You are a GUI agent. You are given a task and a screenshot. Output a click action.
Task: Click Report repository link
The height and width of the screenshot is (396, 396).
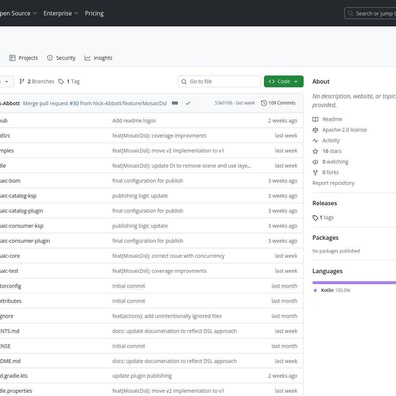click(333, 183)
